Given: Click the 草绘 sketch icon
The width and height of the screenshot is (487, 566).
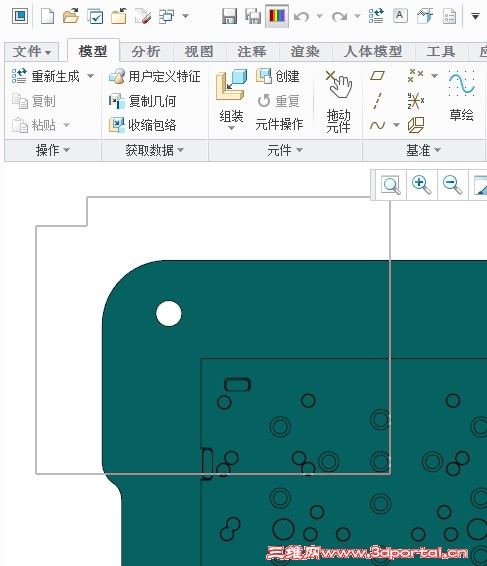Looking at the screenshot, I should click(461, 84).
